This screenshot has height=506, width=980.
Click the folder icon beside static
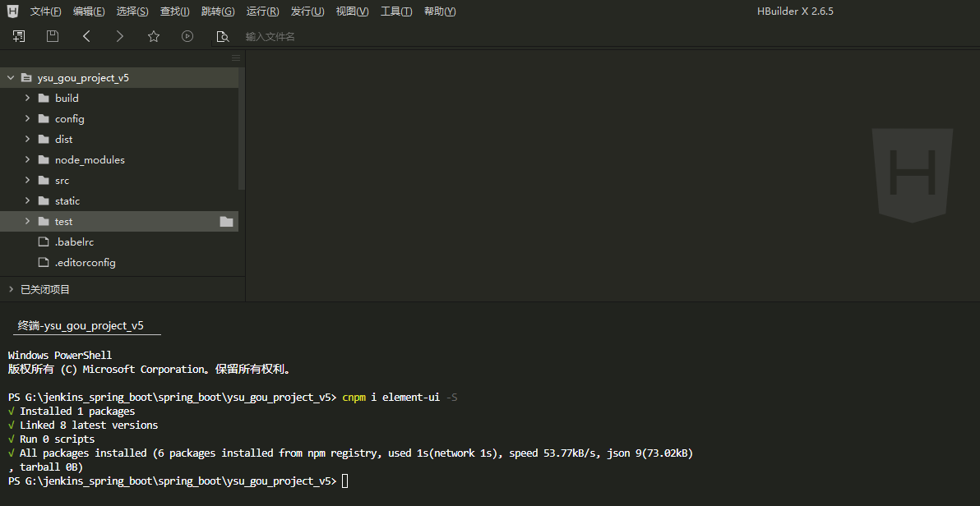[44, 201]
